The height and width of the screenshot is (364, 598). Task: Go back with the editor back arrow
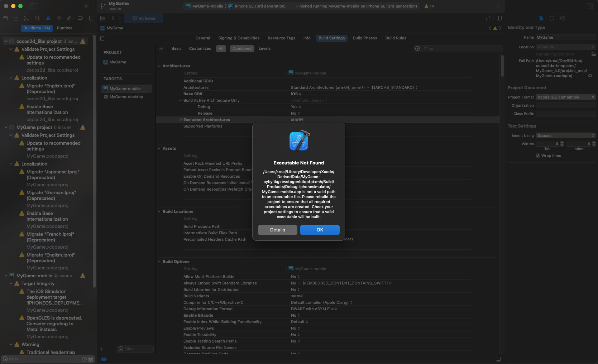[x=113, y=18]
